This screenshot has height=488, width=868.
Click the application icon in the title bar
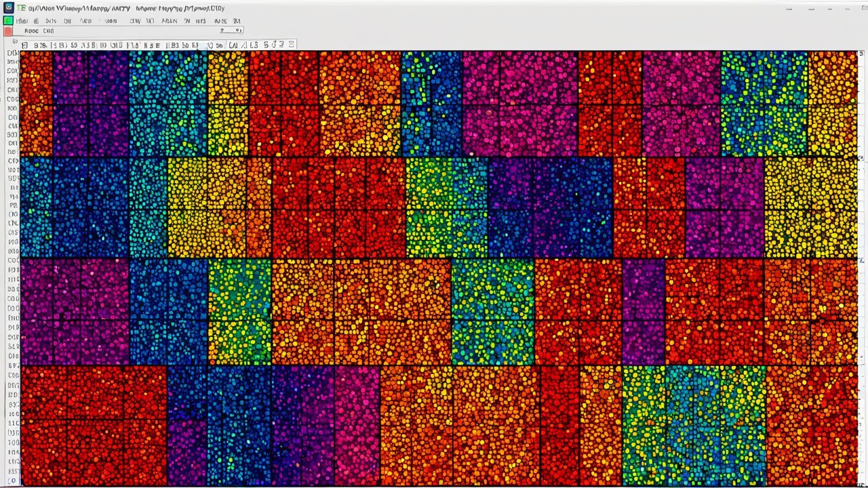tap(8, 8)
